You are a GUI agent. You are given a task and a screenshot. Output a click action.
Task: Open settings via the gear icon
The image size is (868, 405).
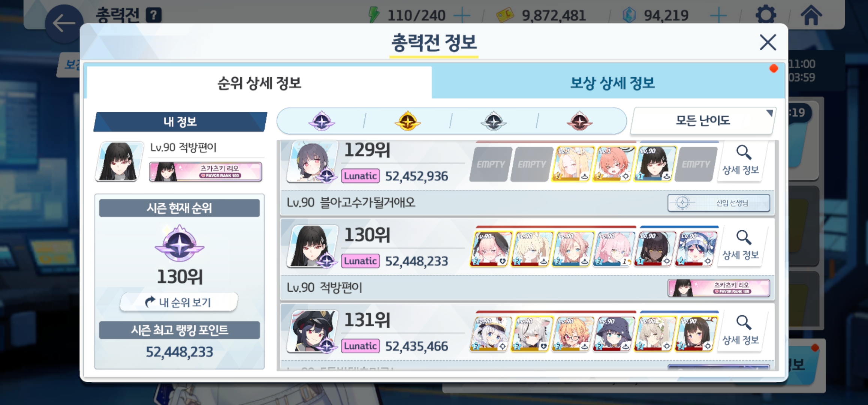coord(766,15)
